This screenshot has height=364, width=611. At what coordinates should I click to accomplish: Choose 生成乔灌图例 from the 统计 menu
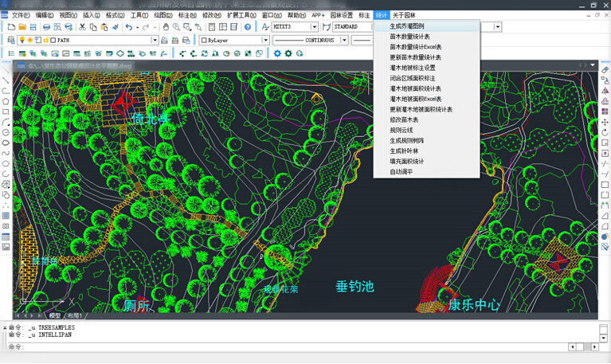tap(406, 26)
